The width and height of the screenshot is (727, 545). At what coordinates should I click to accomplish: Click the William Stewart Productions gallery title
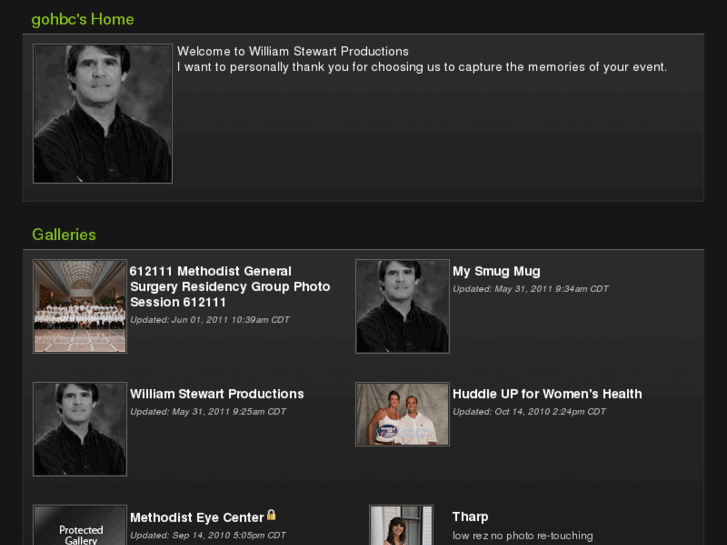pyautogui.click(x=217, y=394)
